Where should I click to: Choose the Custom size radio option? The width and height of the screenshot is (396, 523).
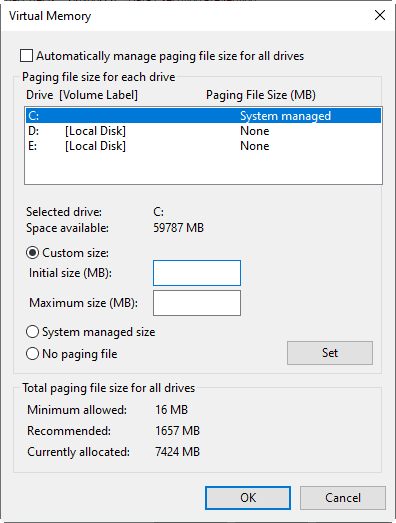pos(32,253)
